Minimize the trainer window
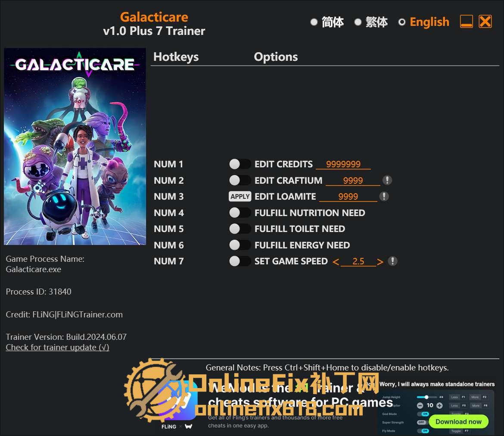 (x=467, y=22)
